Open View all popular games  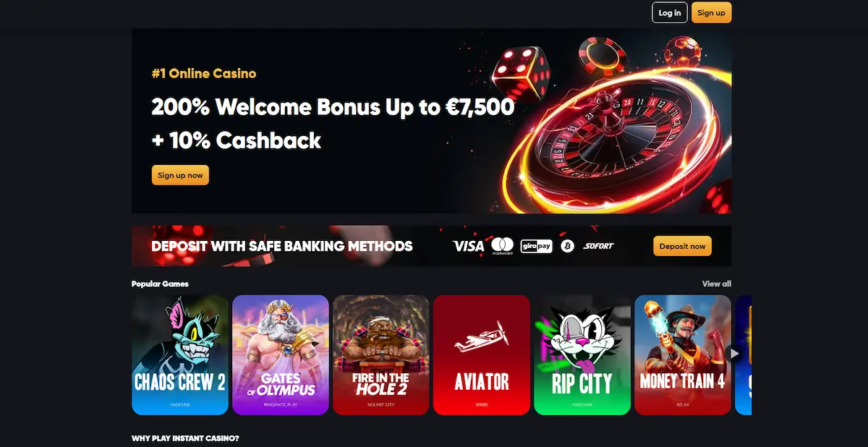pos(717,284)
